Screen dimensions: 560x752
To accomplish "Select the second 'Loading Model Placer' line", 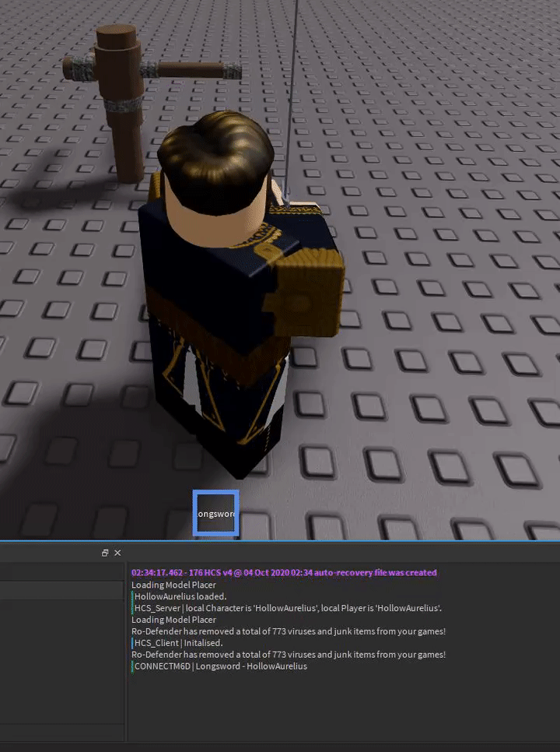I will pyautogui.click(x=173, y=620).
